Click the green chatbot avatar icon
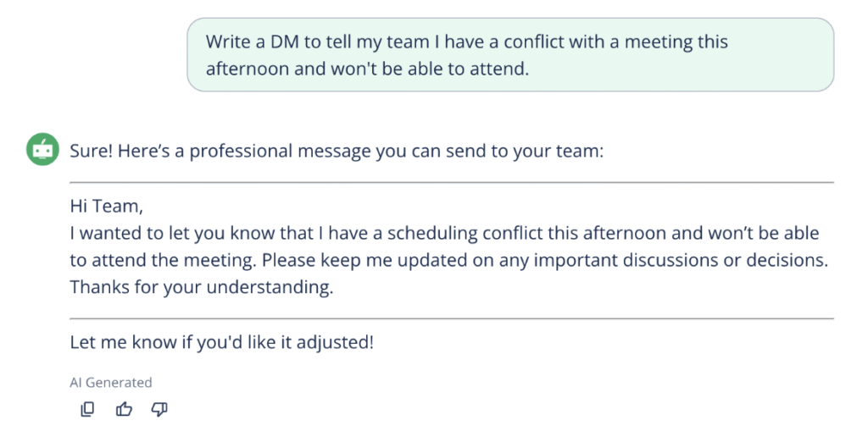Screen dimensions: 868x448 pyautogui.click(x=42, y=150)
